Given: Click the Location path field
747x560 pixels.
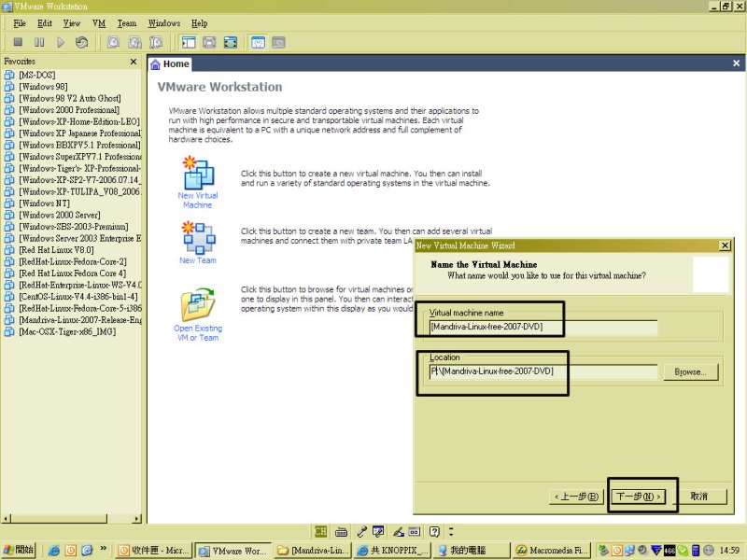Looking at the screenshot, I should 543,371.
